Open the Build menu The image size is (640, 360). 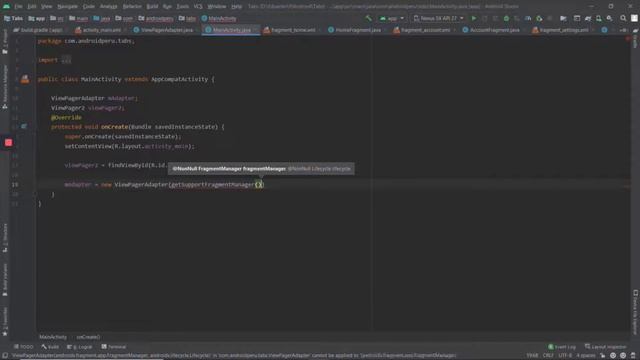coord(152,7)
